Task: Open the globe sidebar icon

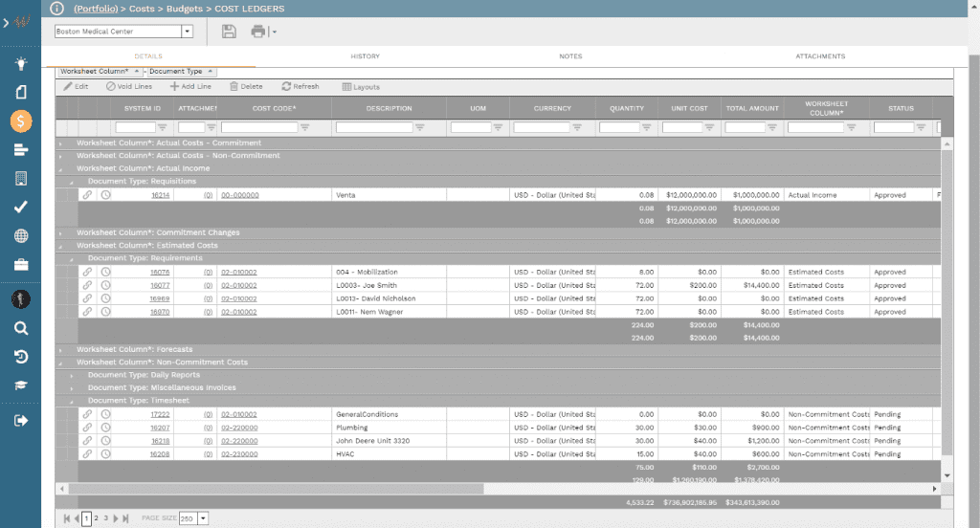Action: [x=21, y=236]
